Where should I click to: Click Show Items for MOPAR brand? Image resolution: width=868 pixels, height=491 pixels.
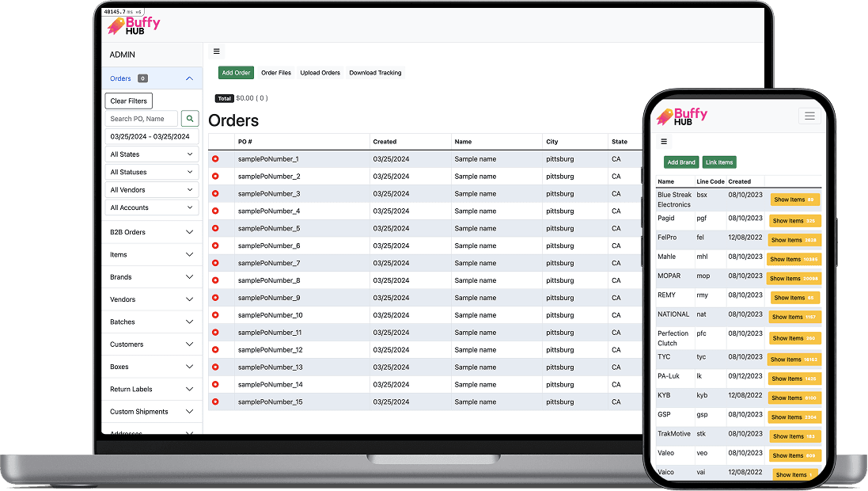click(794, 279)
